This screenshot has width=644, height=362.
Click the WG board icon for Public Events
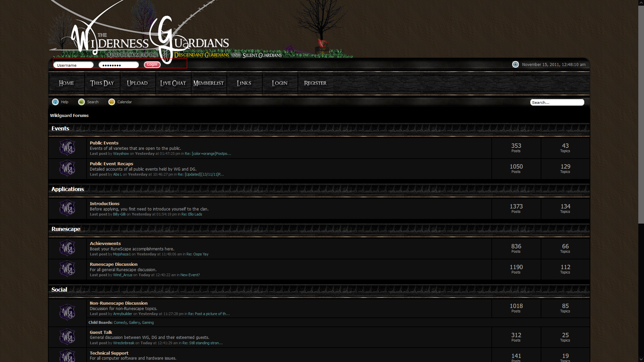pyautogui.click(x=67, y=147)
